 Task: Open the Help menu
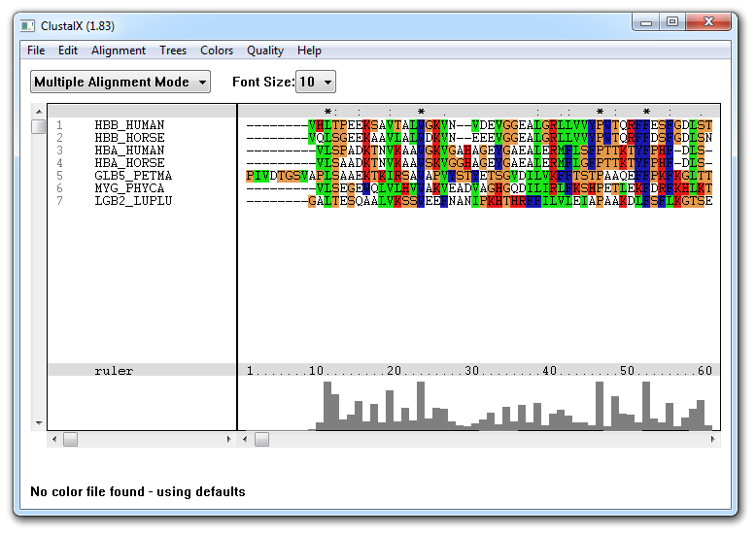tap(309, 50)
